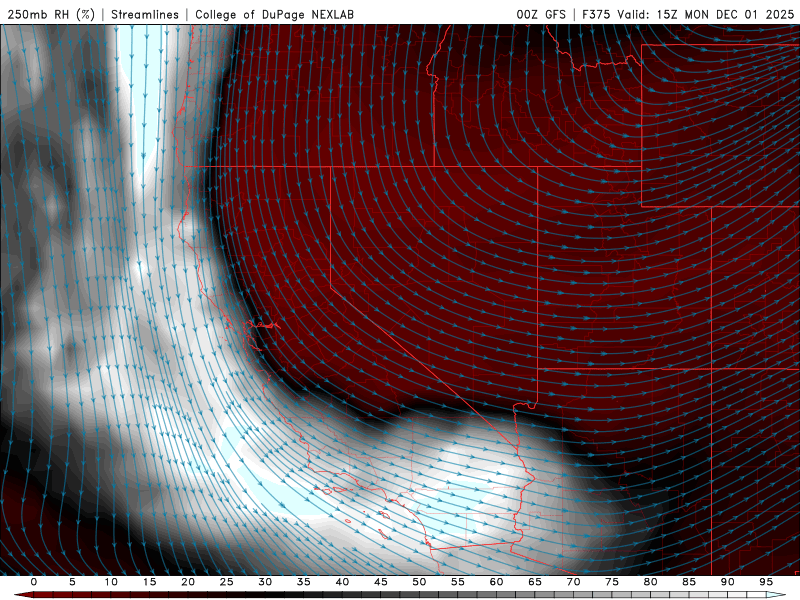Click the "70" value on the color scale

tap(573, 582)
